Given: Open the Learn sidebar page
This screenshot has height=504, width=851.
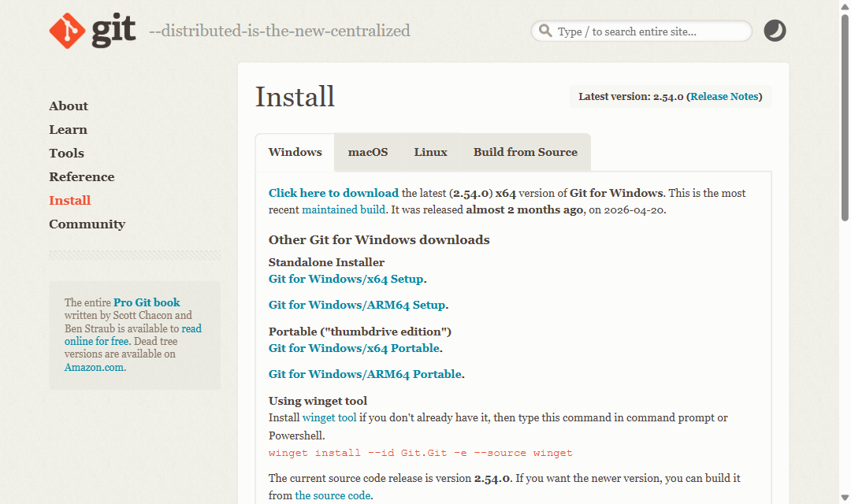Looking at the screenshot, I should (x=68, y=130).
